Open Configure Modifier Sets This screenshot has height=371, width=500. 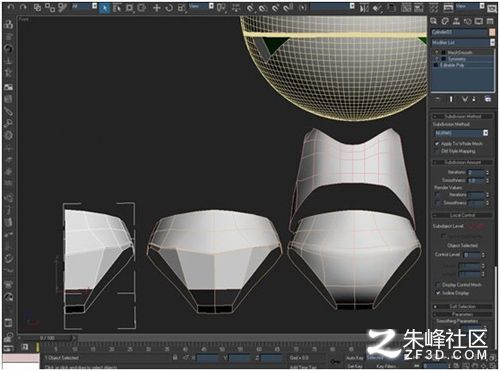[488, 99]
